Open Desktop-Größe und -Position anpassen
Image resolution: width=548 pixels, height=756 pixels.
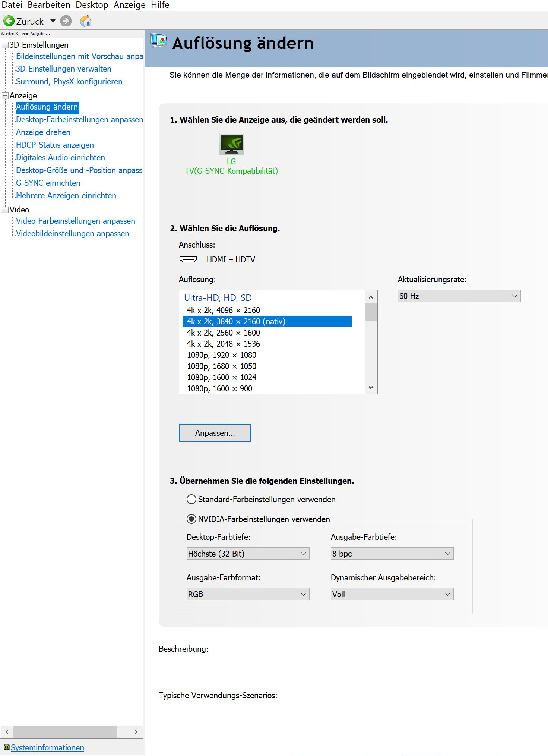click(79, 170)
